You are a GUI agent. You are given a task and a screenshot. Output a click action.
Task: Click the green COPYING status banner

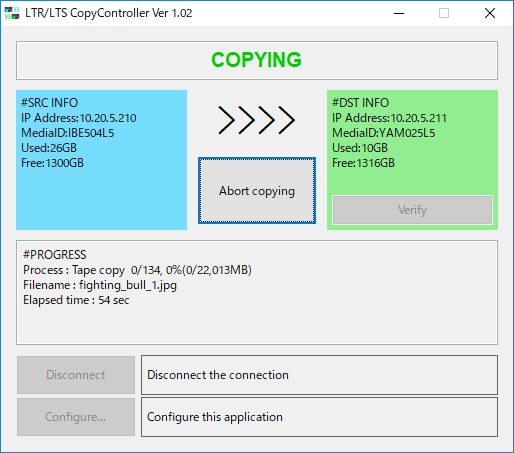click(x=257, y=60)
